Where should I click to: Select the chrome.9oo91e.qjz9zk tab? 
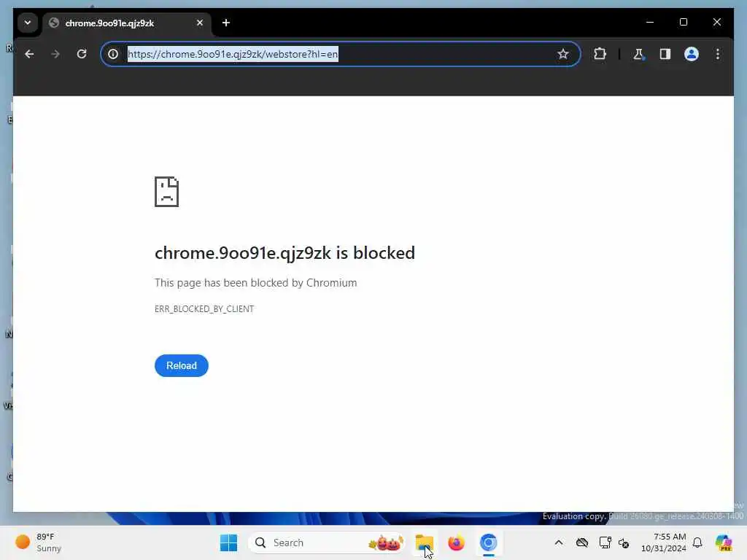[x=127, y=23]
